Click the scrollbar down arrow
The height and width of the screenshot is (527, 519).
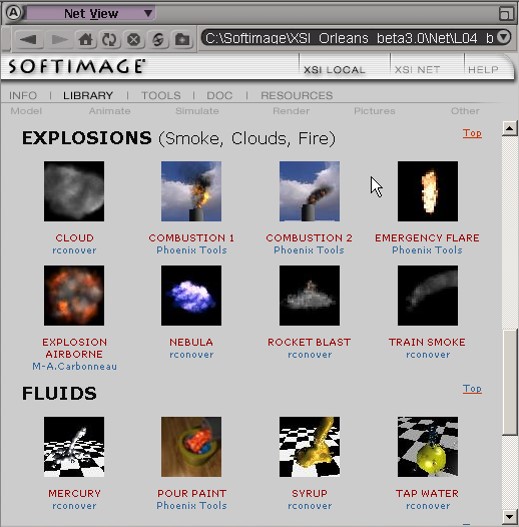tap(510, 517)
